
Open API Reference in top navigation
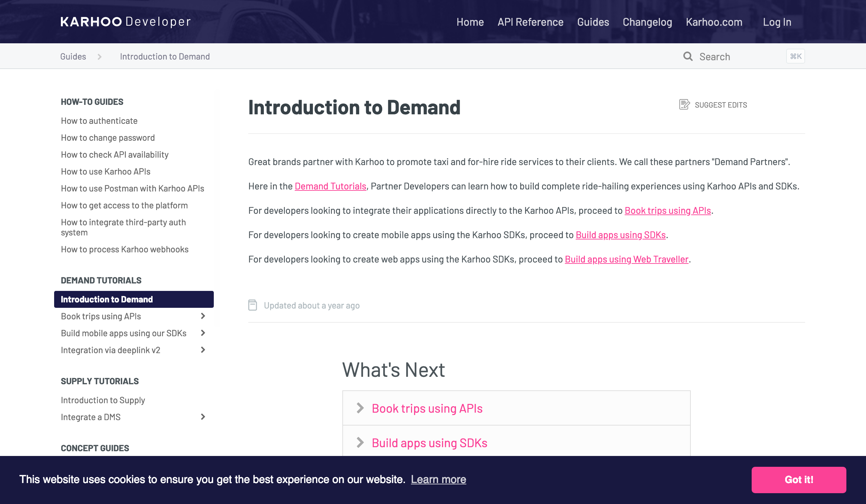click(531, 22)
